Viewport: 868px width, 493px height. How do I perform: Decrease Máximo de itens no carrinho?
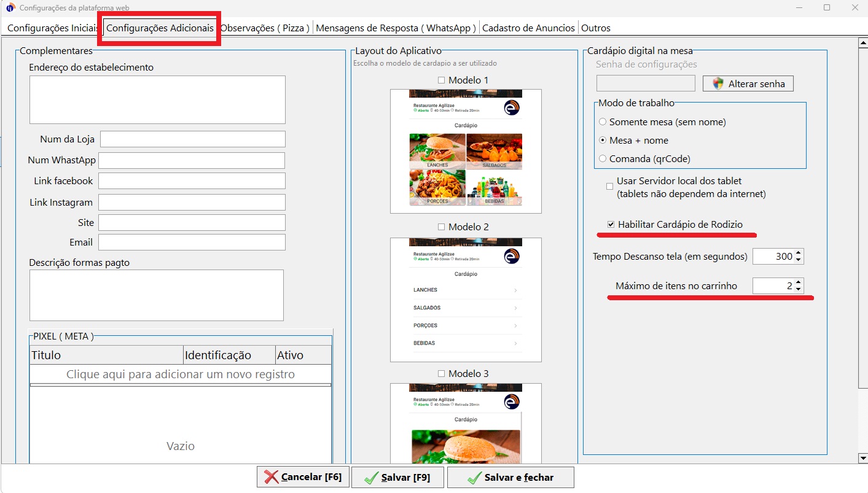click(x=798, y=289)
